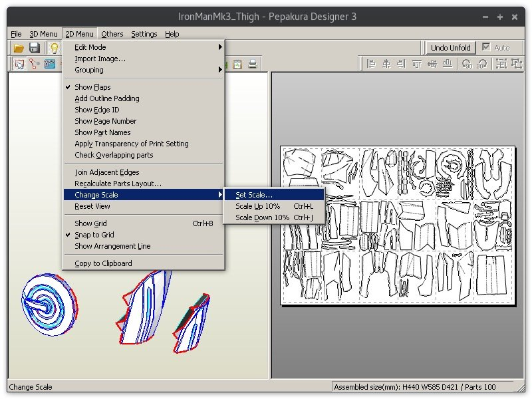Open the 3D Menu
The width and height of the screenshot is (532, 399).
43,34
